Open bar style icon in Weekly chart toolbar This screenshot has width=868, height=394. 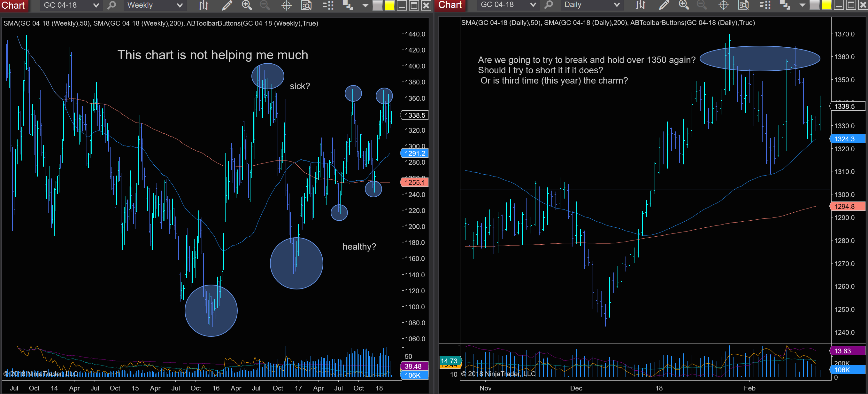[204, 5]
